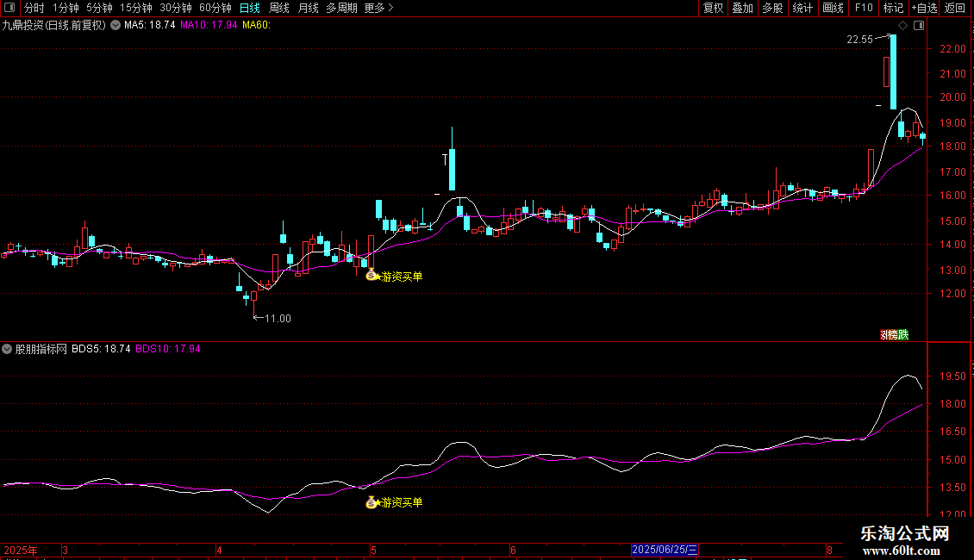Click the 股朋指标网 indicator name

tap(41, 349)
